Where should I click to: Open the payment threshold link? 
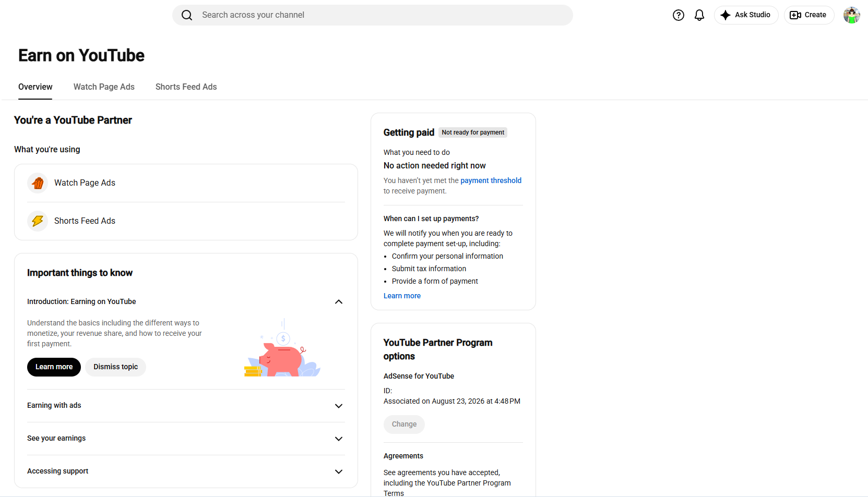point(491,180)
